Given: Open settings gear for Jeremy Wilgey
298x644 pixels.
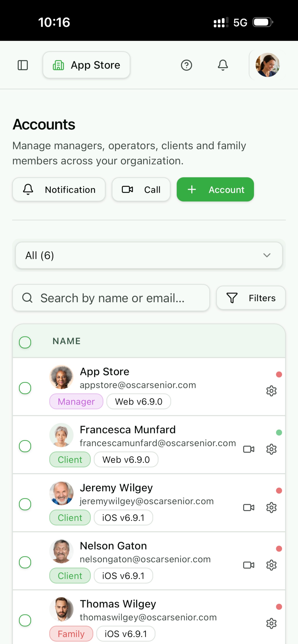Looking at the screenshot, I should 271,507.
